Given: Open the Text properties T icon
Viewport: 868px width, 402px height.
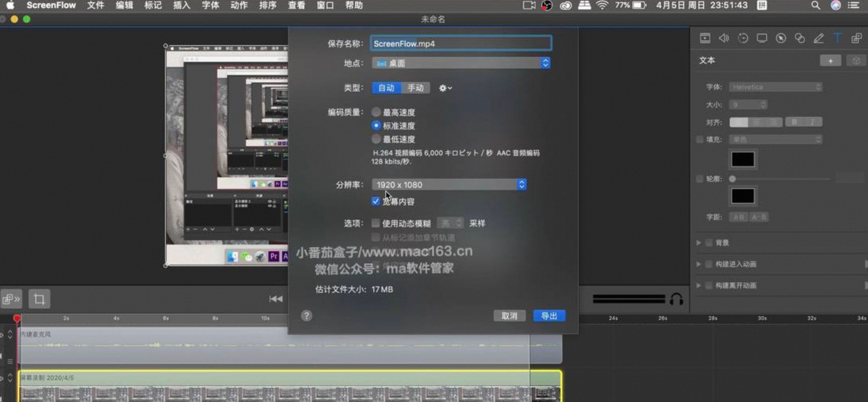Looking at the screenshot, I should [x=837, y=38].
